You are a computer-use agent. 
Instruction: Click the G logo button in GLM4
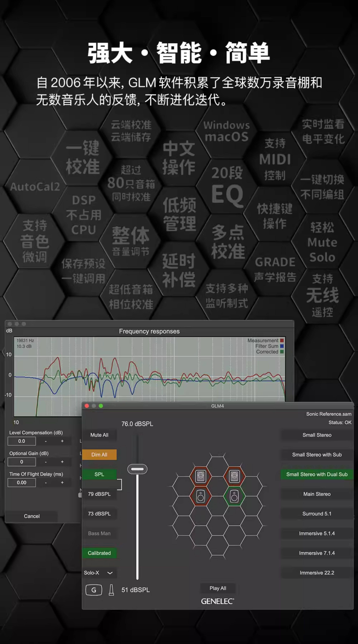94,590
